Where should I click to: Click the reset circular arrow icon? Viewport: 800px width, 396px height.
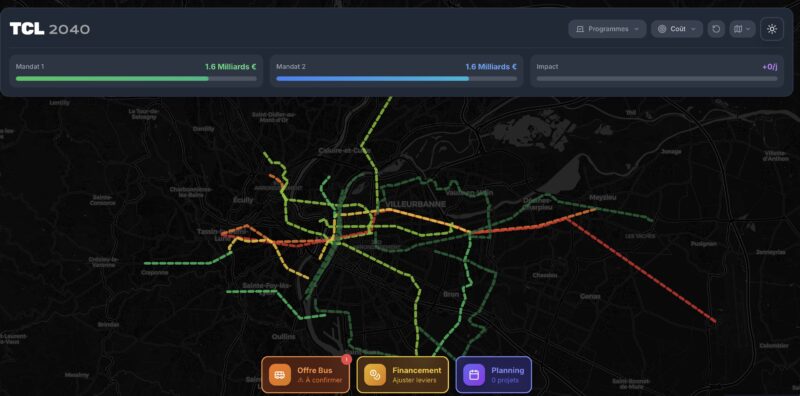(x=716, y=29)
